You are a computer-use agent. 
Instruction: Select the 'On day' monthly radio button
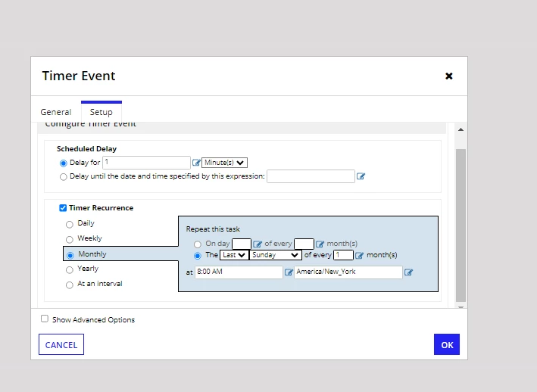pyautogui.click(x=197, y=244)
